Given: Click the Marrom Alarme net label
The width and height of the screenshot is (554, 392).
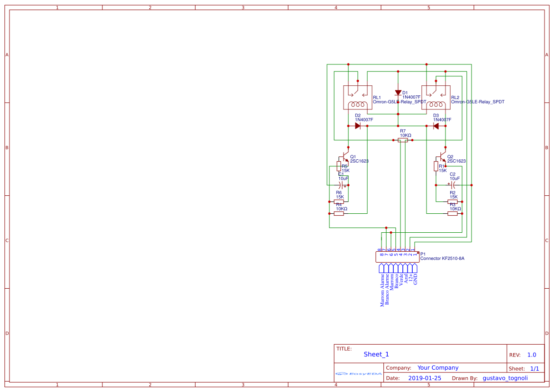Looking at the screenshot, I should [382, 291].
